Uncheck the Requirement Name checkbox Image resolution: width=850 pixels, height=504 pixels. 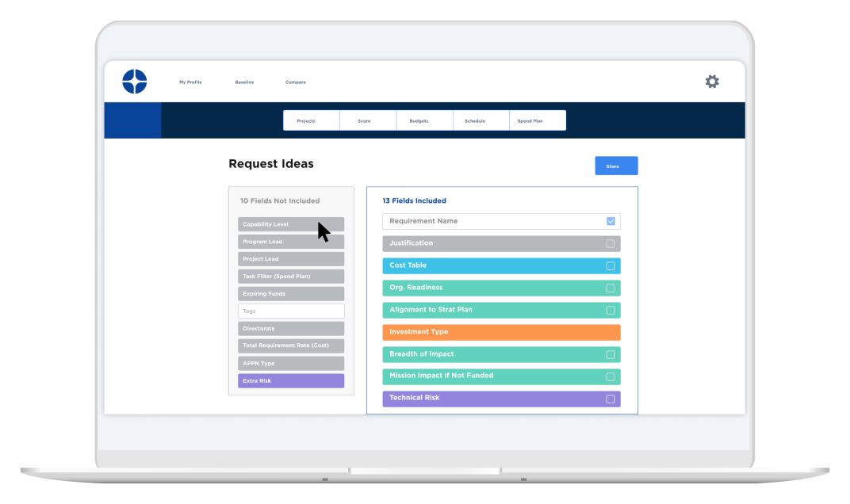[x=610, y=221]
